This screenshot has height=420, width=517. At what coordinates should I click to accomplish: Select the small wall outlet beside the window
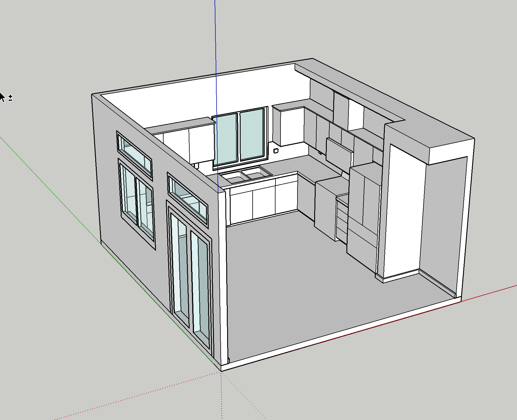click(276, 151)
